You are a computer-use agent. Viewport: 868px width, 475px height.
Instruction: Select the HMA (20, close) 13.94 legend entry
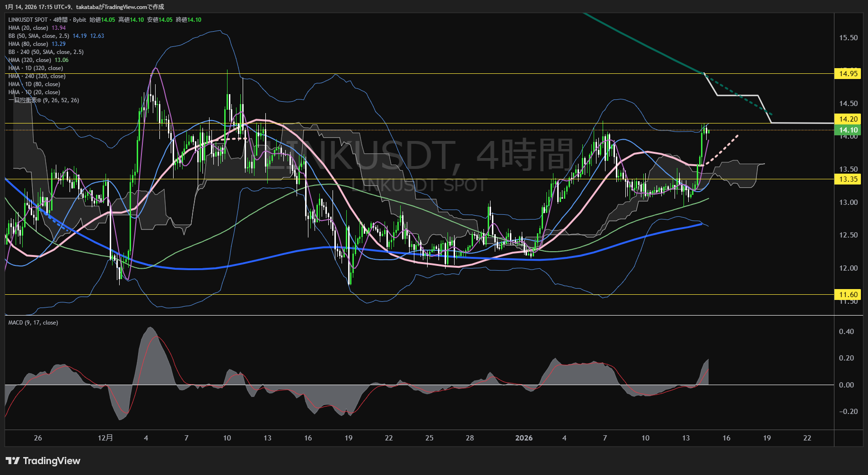37,28
